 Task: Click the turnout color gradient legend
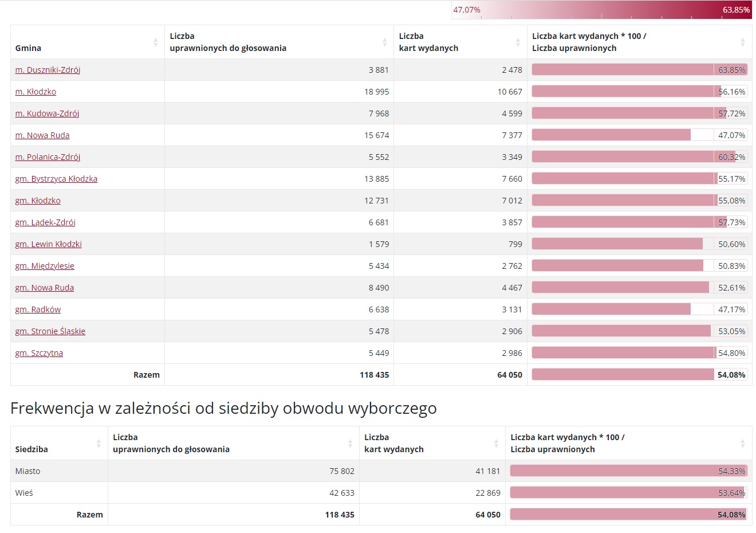click(x=601, y=10)
